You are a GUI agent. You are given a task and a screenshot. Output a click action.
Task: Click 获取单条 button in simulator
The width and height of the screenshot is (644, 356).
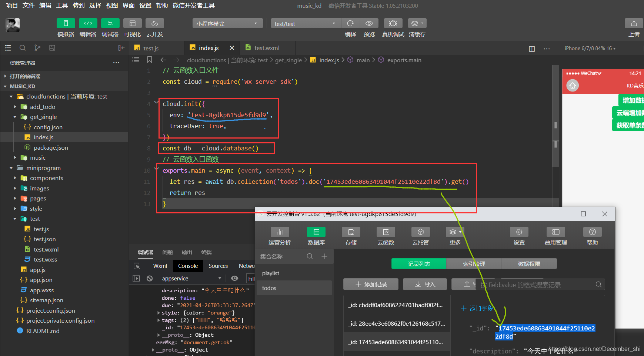(x=628, y=125)
